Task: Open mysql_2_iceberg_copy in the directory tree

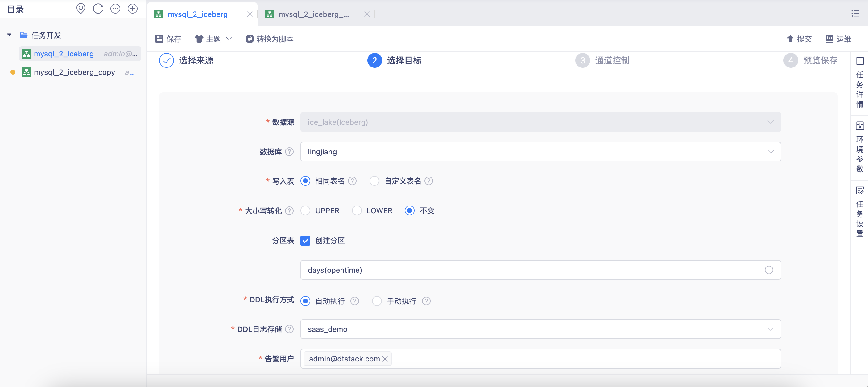Action: tap(74, 72)
